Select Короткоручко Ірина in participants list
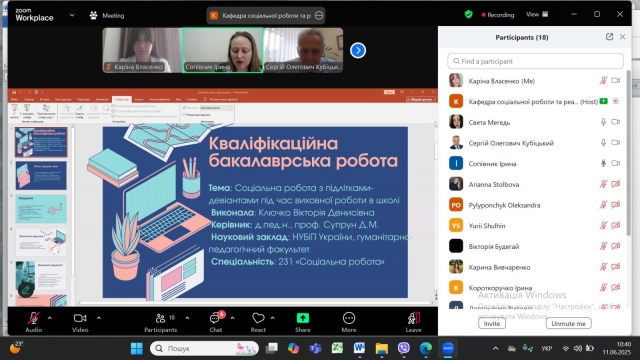640x360 pixels. click(x=535, y=287)
